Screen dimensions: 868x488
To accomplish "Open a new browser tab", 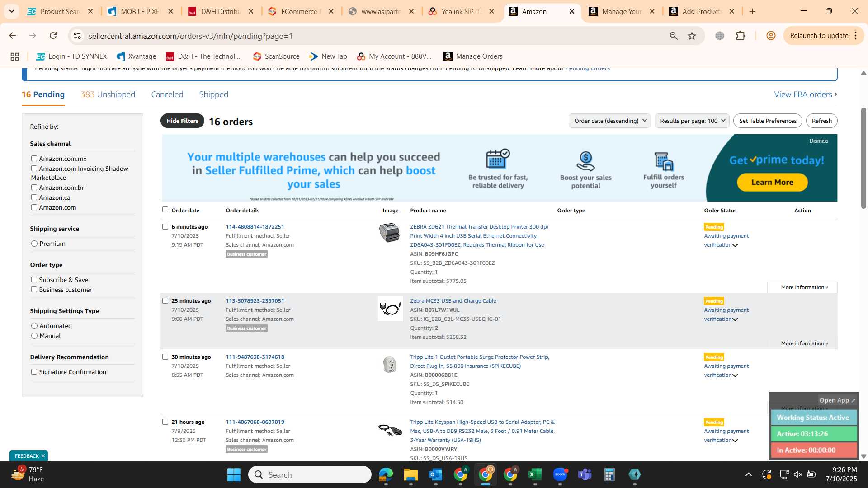I will 752,12.
